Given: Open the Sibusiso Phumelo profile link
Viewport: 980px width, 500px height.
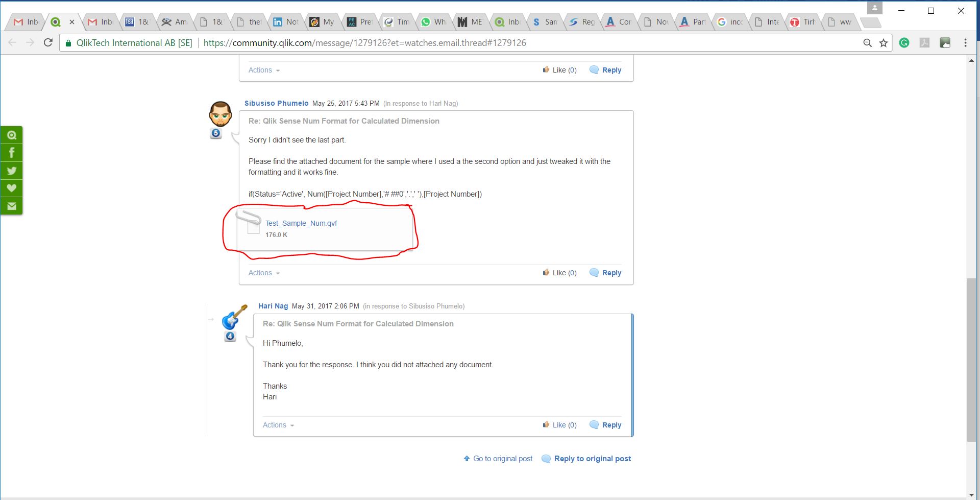Looking at the screenshot, I should tap(276, 103).
